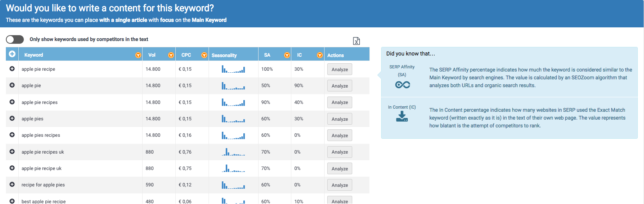
Task: View seasonality chart for 'apple pie recipes uk'
Action: [234, 152]
